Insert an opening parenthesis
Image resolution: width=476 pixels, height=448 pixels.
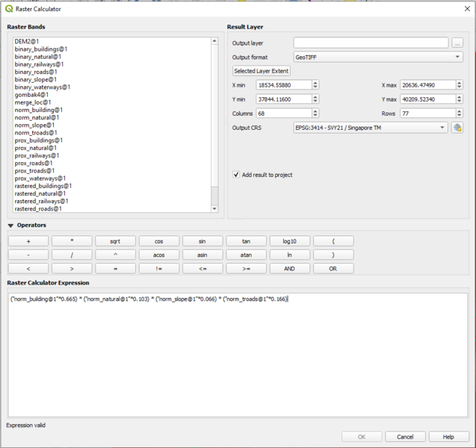[x=333, y=241]
